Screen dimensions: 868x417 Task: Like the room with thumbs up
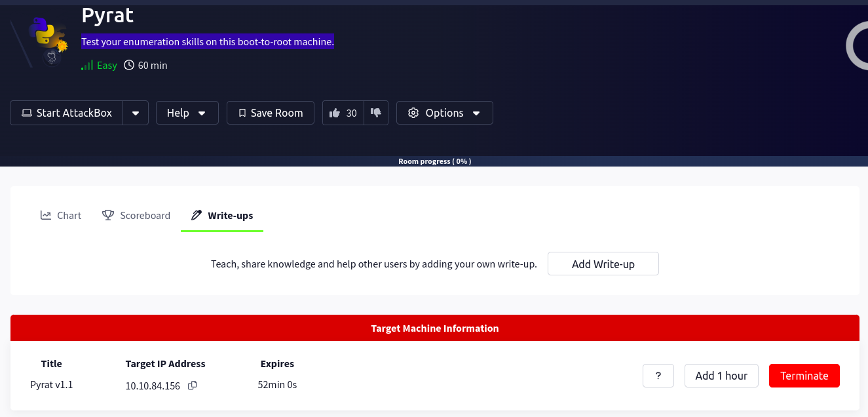pyautogui.click(x=343, y=113)
